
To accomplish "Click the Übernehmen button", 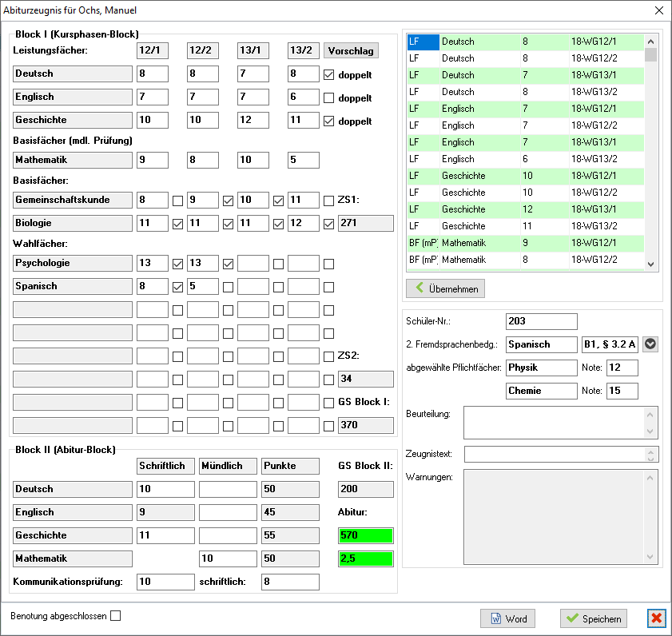I will tap(445, 288).
